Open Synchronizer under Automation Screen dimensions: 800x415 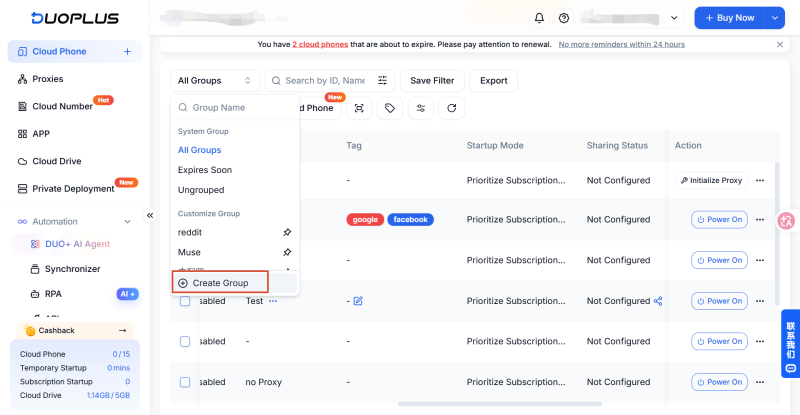(72, 269)
